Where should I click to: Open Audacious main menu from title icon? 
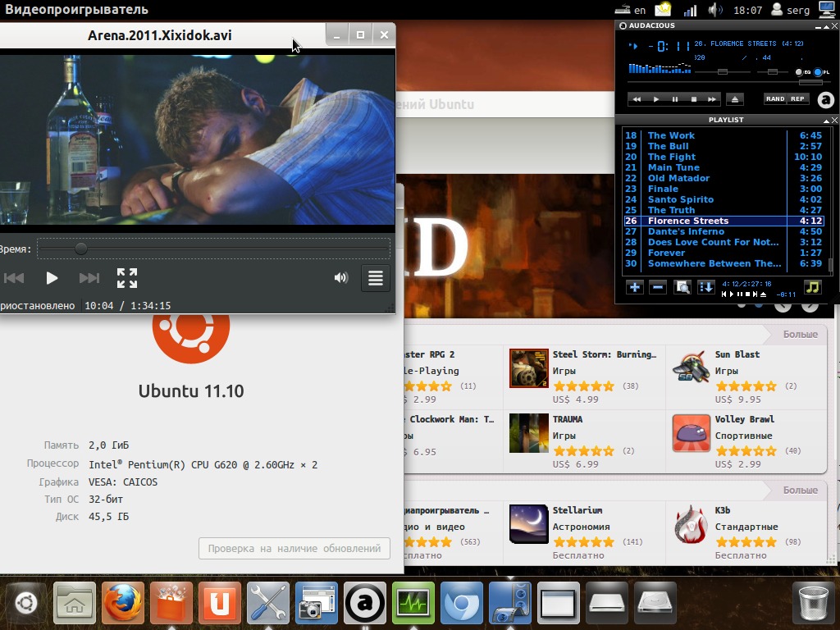click(x=623, y=25)
